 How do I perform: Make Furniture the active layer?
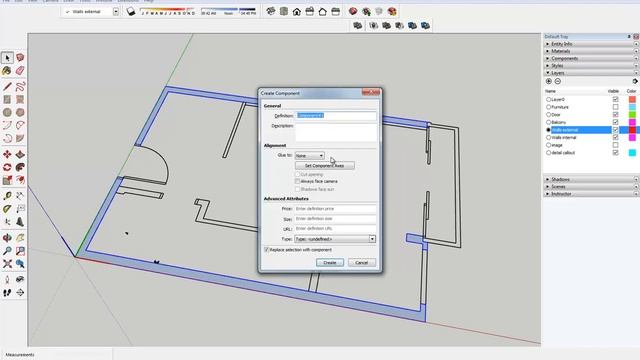coord(548,107)
